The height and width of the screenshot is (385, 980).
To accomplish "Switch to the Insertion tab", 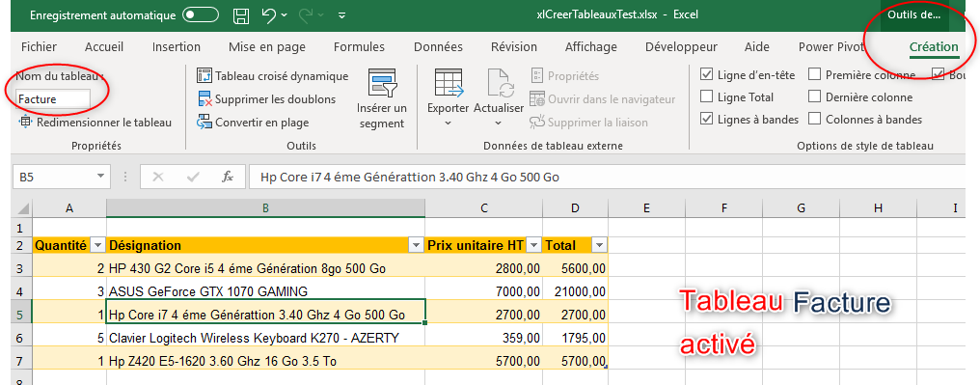I will tap(177, 47).
